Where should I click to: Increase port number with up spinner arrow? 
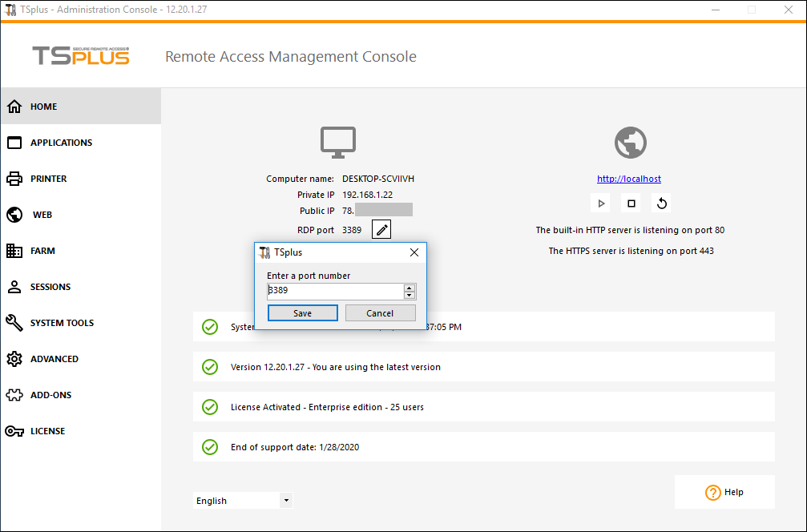[x=410, y=288]
